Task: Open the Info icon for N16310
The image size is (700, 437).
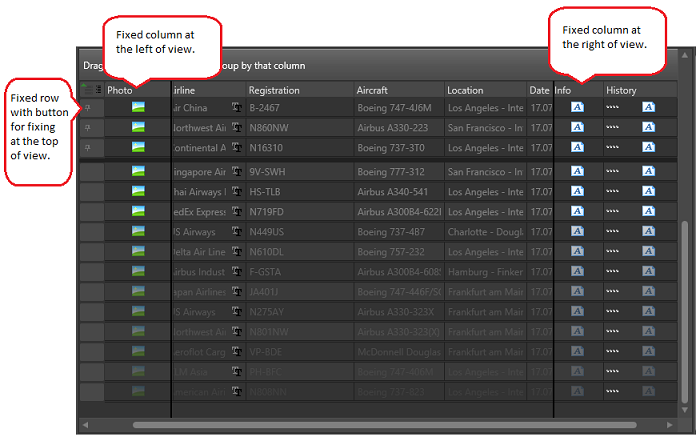Action: [577, 147]
